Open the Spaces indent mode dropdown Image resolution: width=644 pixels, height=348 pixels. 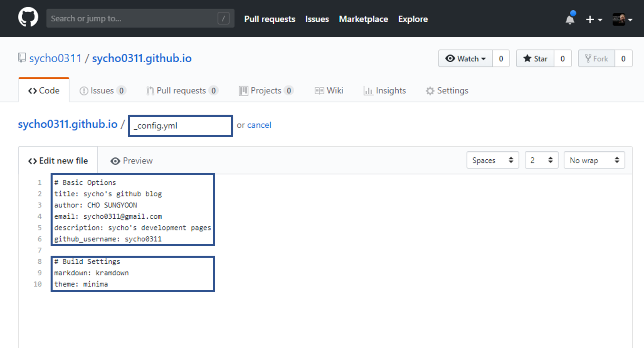[493, 160]
